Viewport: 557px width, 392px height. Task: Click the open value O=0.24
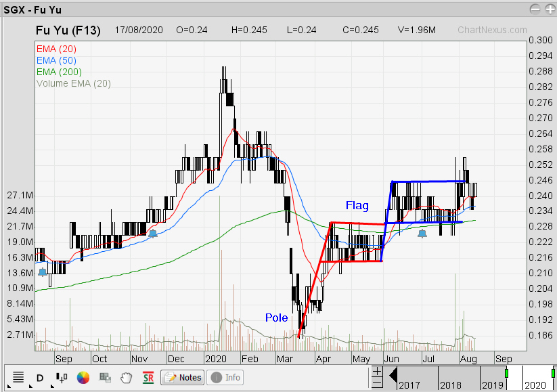click(192, 30)
